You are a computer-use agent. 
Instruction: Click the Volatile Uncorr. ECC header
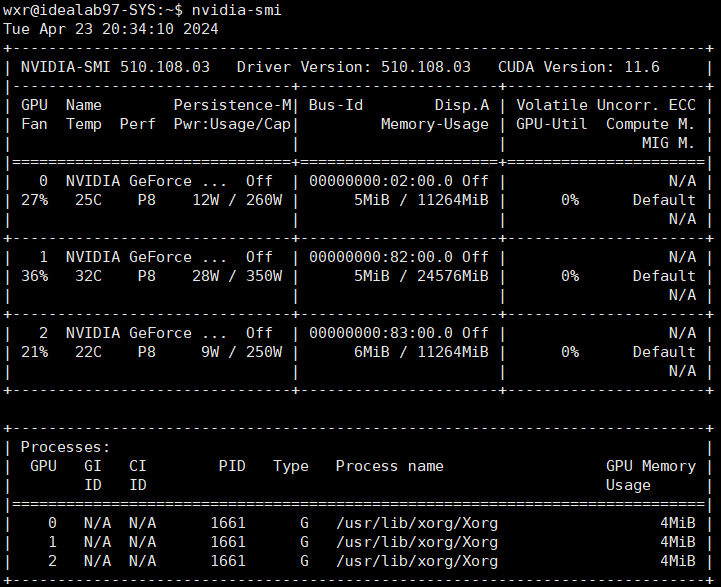coord(606,105)
